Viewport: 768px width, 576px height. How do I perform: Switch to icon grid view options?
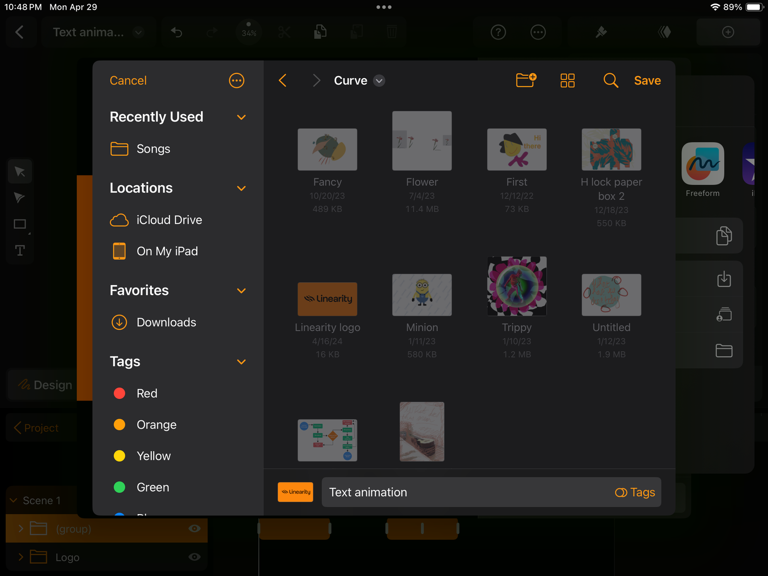pos(567,80)
